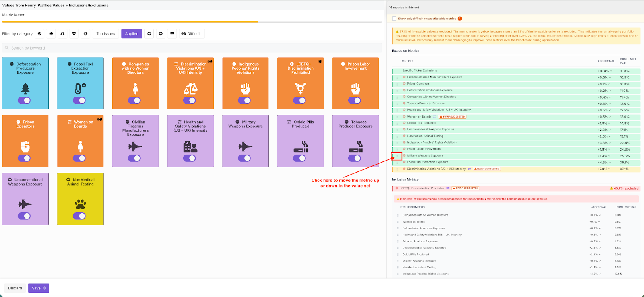Remove Prison Operators via its red minus icon
Screen dimensions: 644x297
(x=404, y=84)
